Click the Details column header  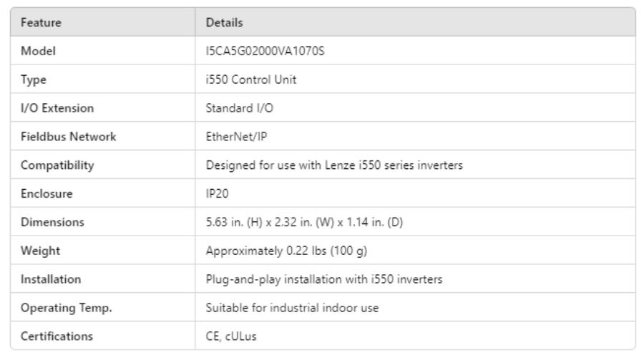click(225, 23)
